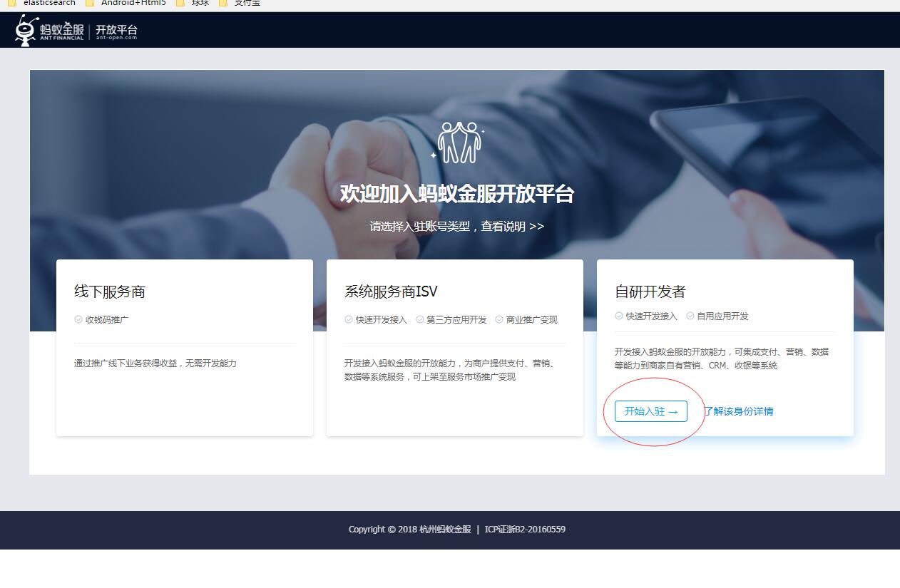Open the Android+Html5 bookmark folder

pyautogui.click(x=126, y=4)
